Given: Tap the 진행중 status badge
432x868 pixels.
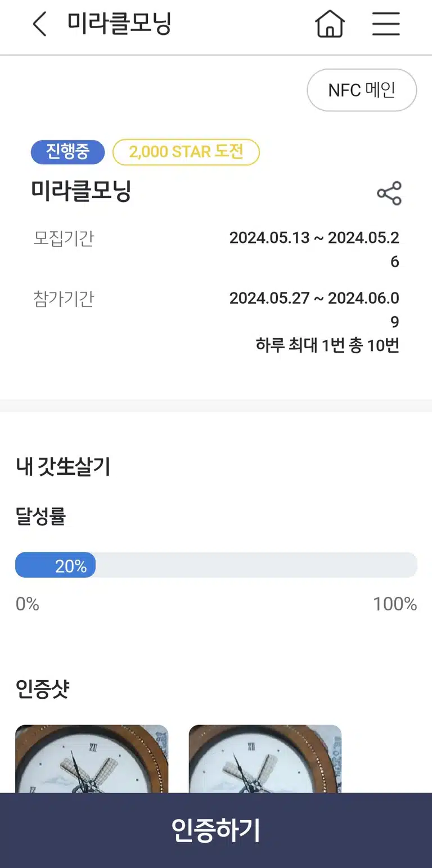Looking at the screenshot, I should (67, 152).
